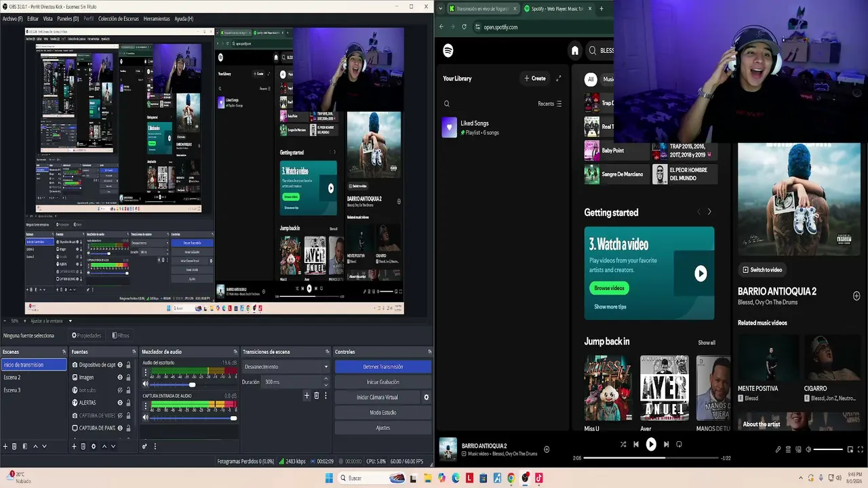Viewport: 868px width, 488px height.
Task: Search within Your Library
Action: 446,104
